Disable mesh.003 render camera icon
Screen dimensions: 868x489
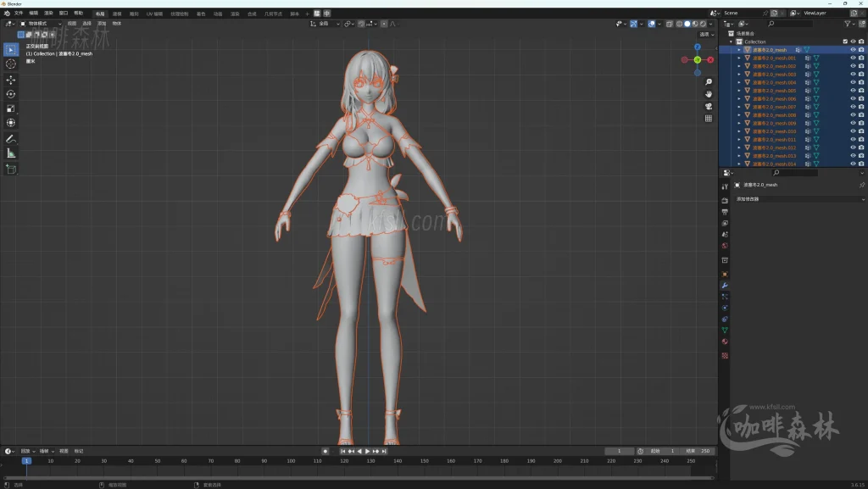(x=861, y=74)
